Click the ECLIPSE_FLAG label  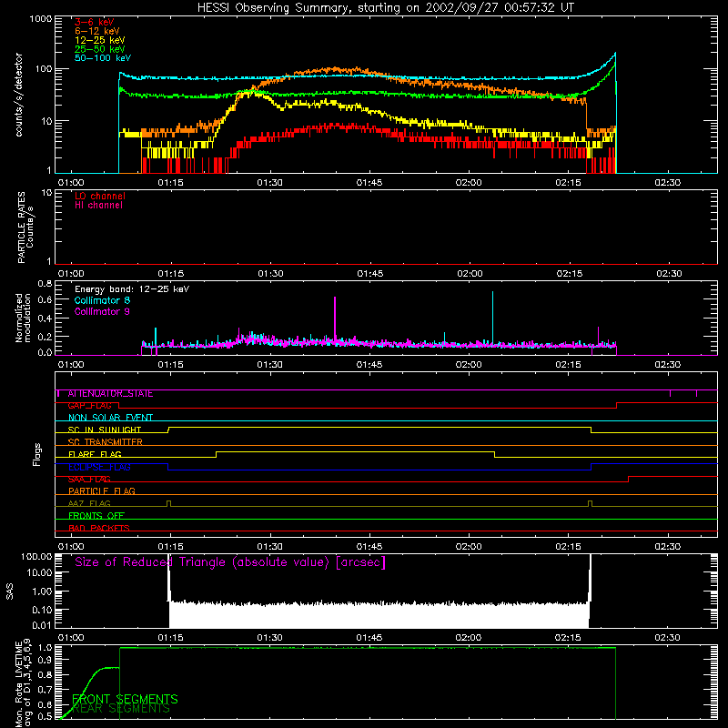point(99,467)
